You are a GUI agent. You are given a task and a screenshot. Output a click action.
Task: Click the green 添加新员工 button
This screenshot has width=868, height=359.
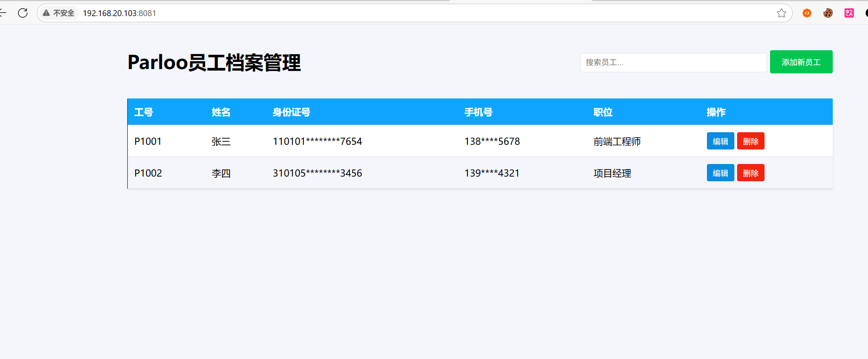tap(801, 62)
